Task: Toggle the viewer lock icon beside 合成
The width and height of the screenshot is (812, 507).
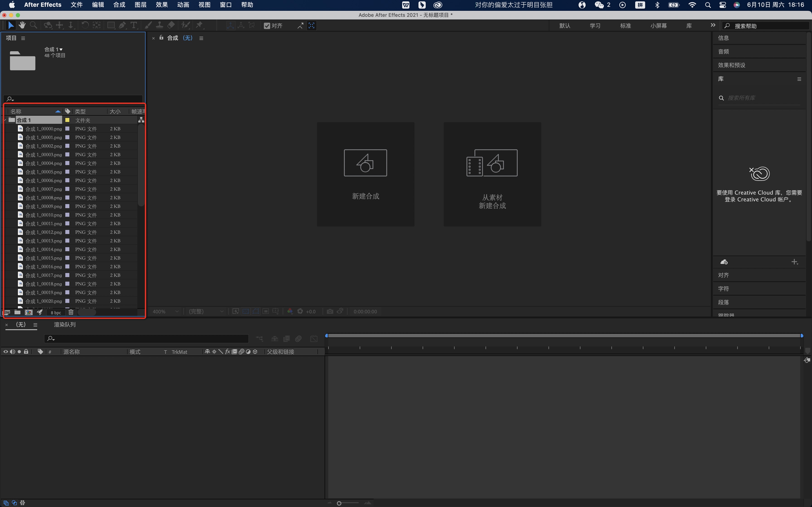Action: [161, 38]
